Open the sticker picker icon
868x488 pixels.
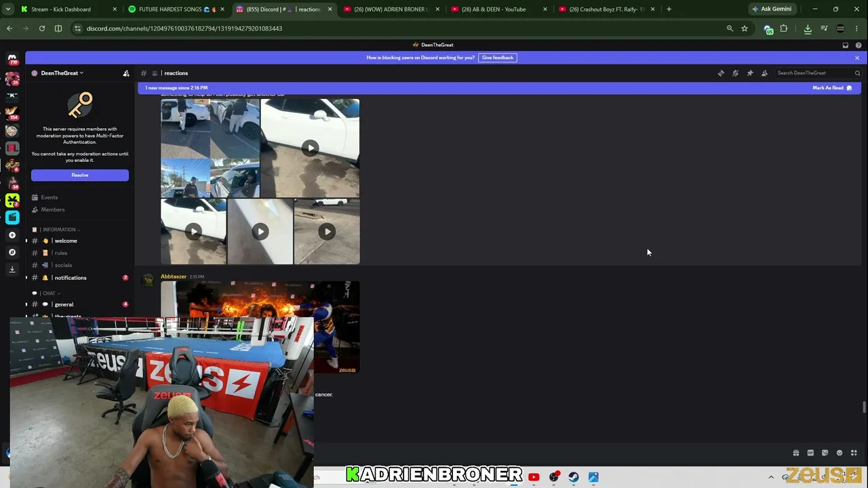pyautogui.click(x=825, y=453)
